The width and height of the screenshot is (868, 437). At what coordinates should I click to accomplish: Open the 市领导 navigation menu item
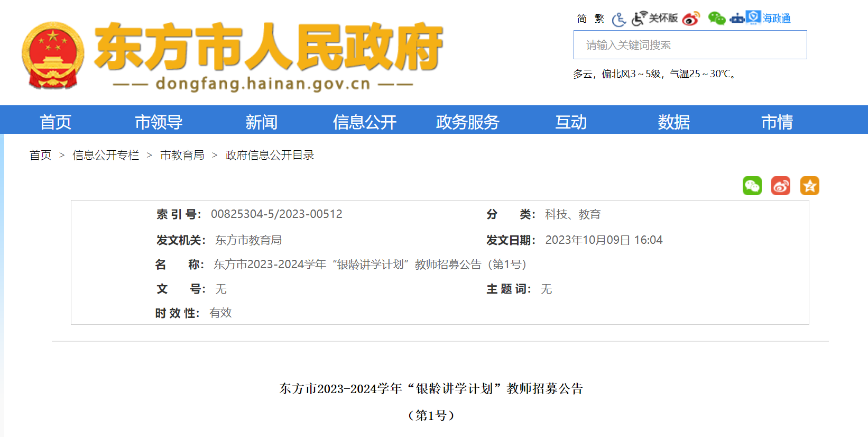159,122
